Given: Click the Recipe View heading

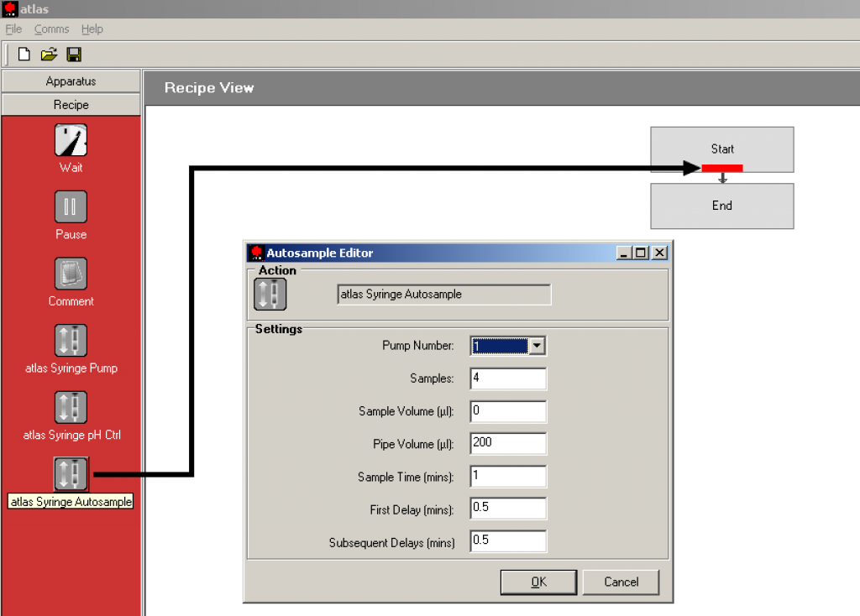Looking at the screenshot, I should point(209,87).
